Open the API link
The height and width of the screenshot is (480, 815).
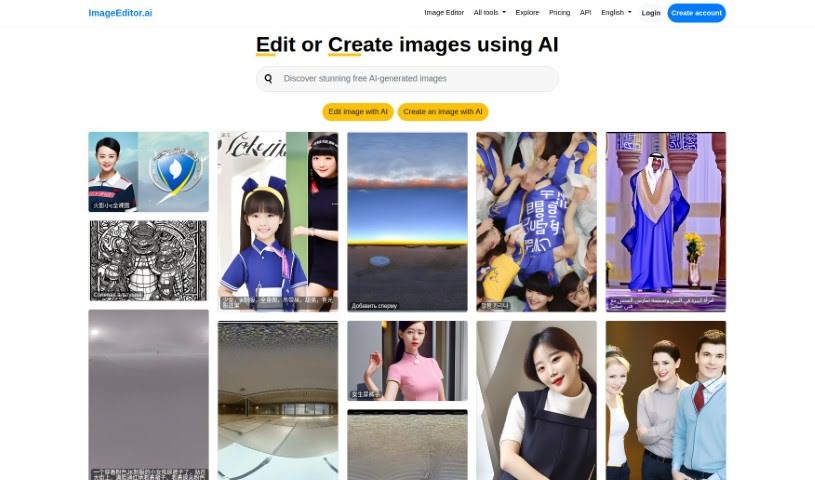pyautogui.click(x=585, y=12)
